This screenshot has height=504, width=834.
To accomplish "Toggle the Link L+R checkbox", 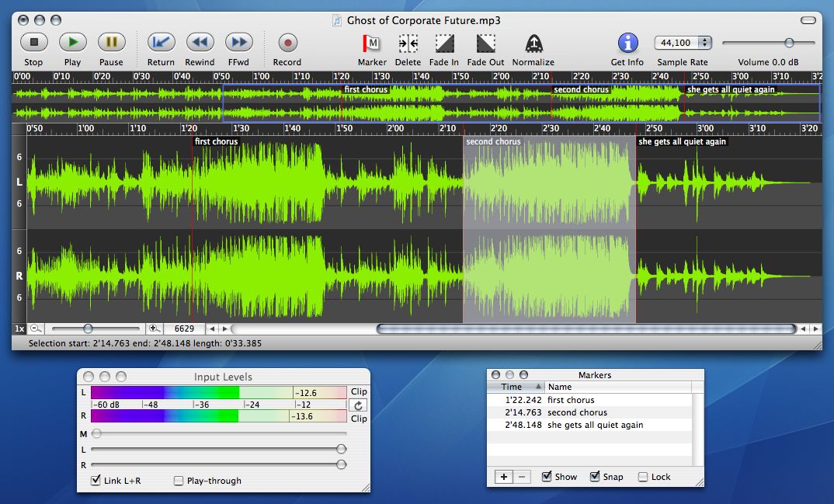I will 96,481.
